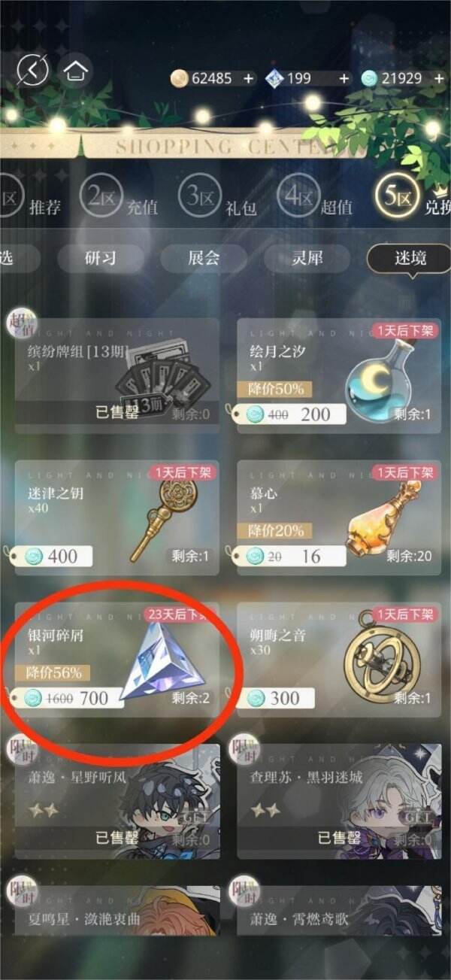The width and height of the screenshot is (451, 980).
Task: Add diamonds with plus next to 199
Action: pos(344,78)
